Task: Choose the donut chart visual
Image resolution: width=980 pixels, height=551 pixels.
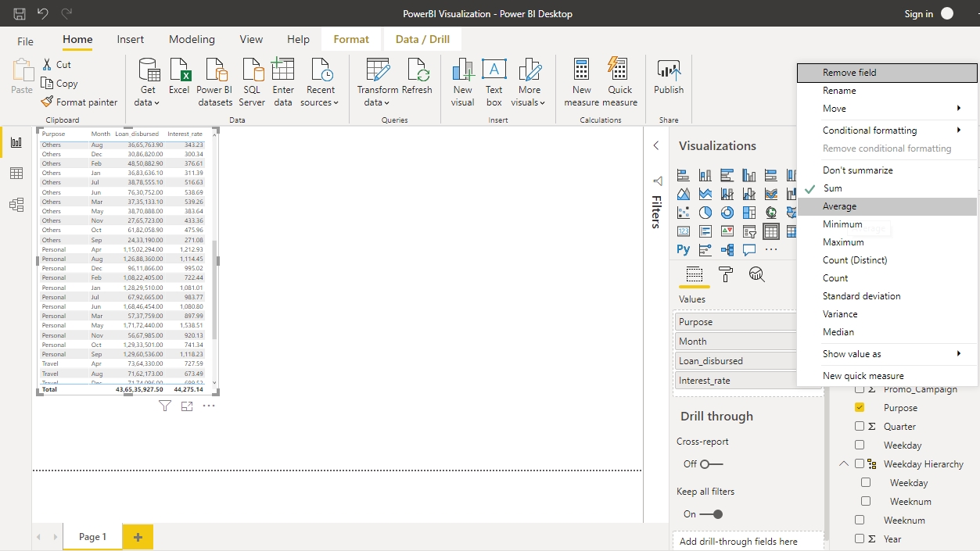Action: tap(727, 213)
